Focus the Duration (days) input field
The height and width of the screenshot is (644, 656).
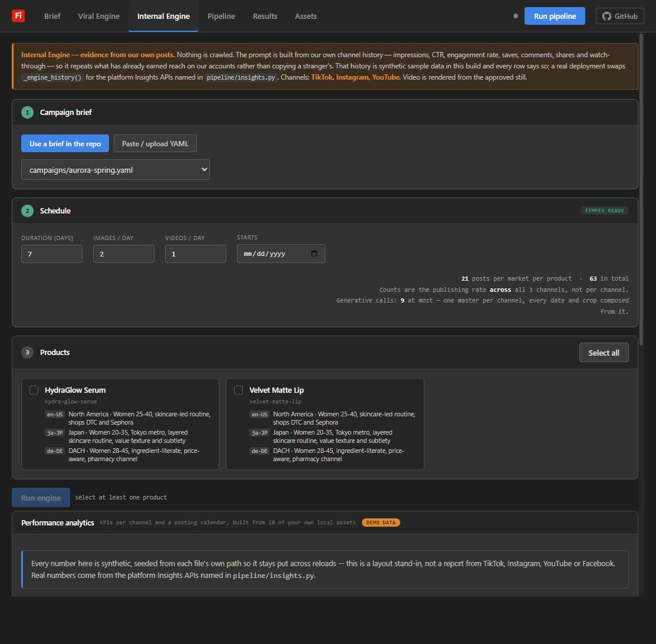(x=52, y=254)
